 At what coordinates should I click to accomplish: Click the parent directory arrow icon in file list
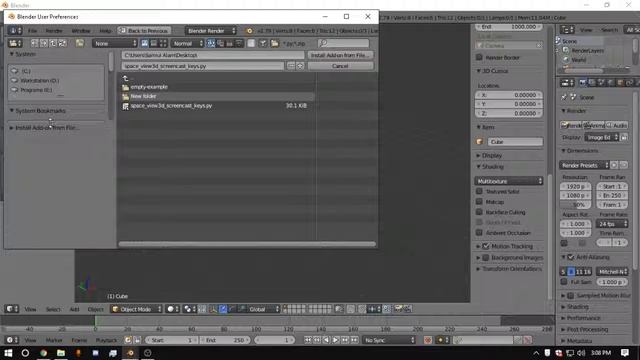pyautogui.click(x=125, y=78)
